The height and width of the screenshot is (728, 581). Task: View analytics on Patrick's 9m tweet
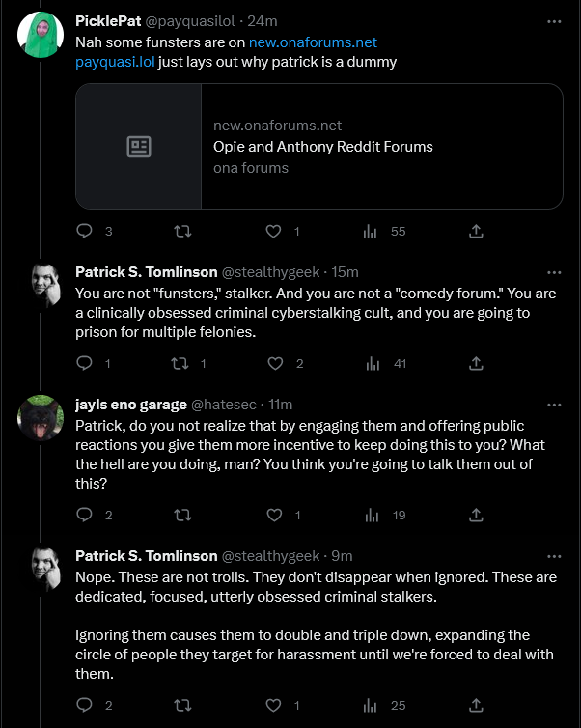click(x=370, y=705)
